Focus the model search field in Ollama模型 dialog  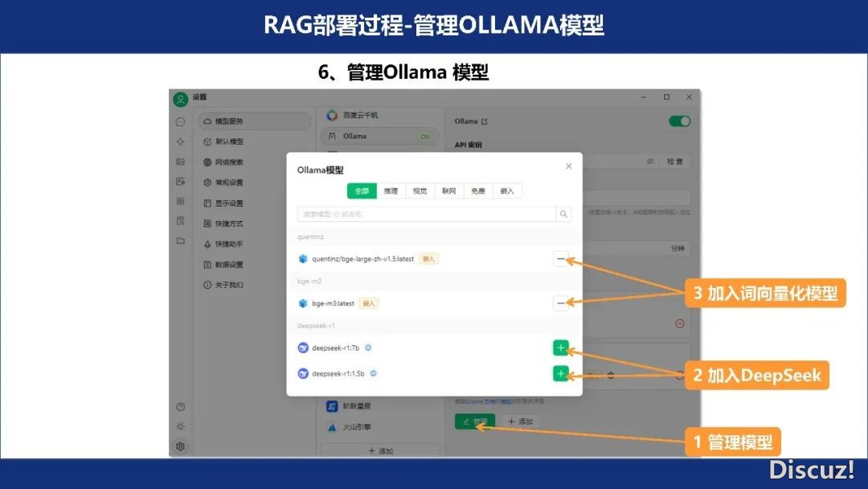pyautogui.click(x=427, y=214)
